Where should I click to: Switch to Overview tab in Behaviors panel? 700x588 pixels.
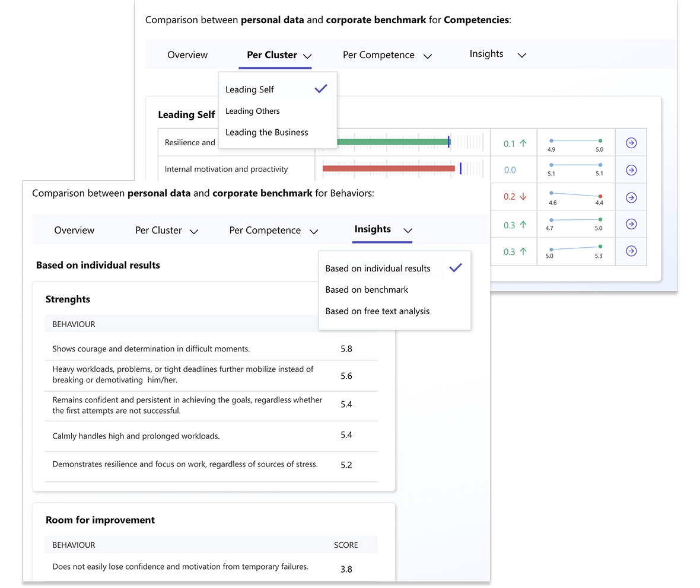[x=74, y=231]
